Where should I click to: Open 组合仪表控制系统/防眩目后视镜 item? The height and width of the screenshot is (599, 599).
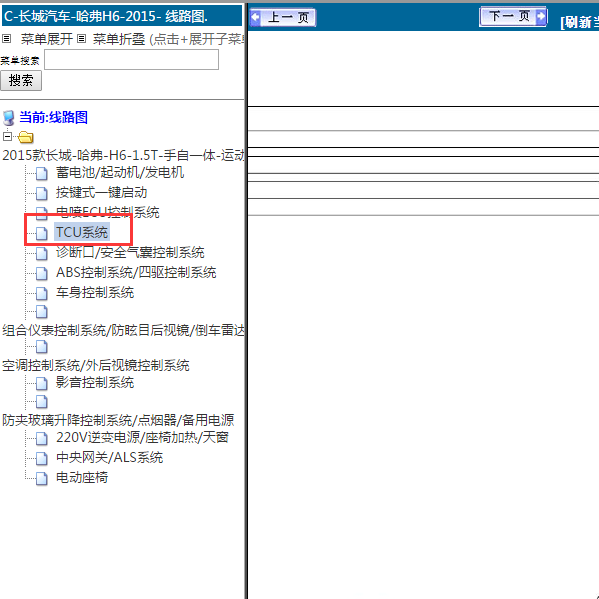click(x=123, y=330)
